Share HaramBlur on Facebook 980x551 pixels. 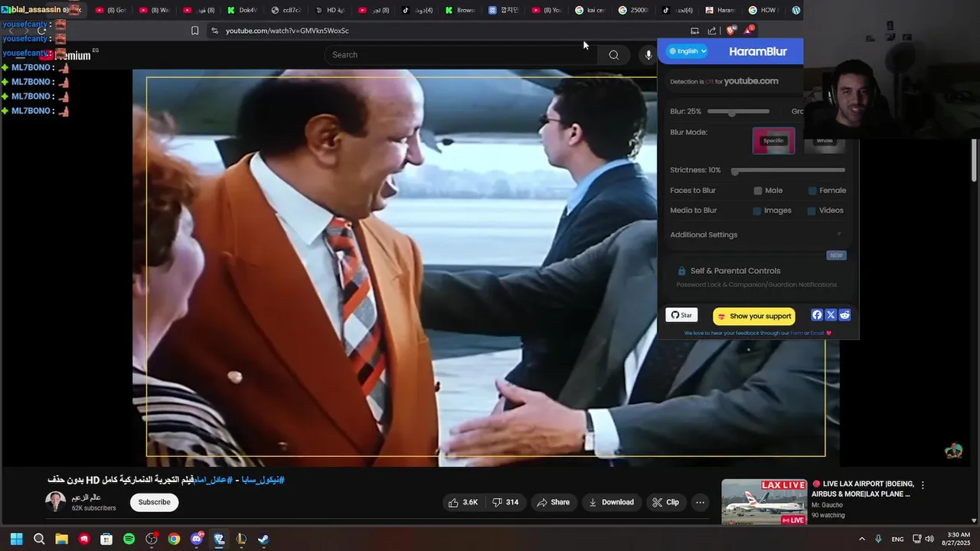[x=817, y=315]
